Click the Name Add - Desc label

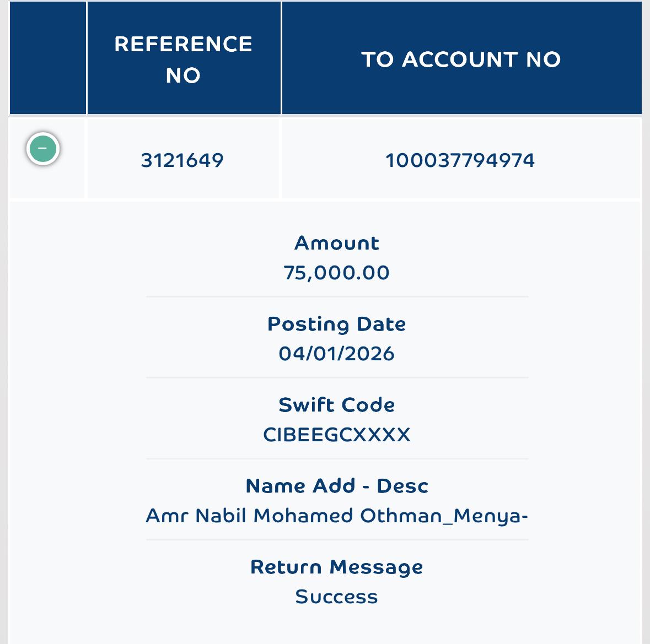point(337,486)
